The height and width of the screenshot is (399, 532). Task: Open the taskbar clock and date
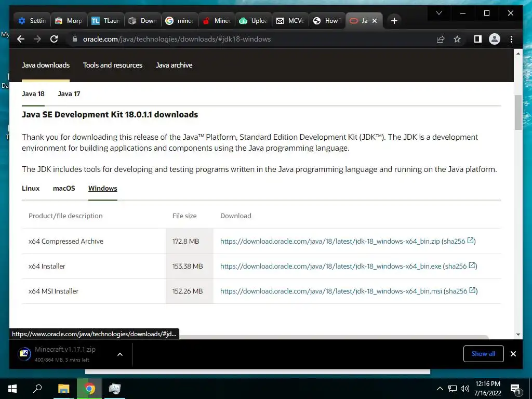point(487,389)
